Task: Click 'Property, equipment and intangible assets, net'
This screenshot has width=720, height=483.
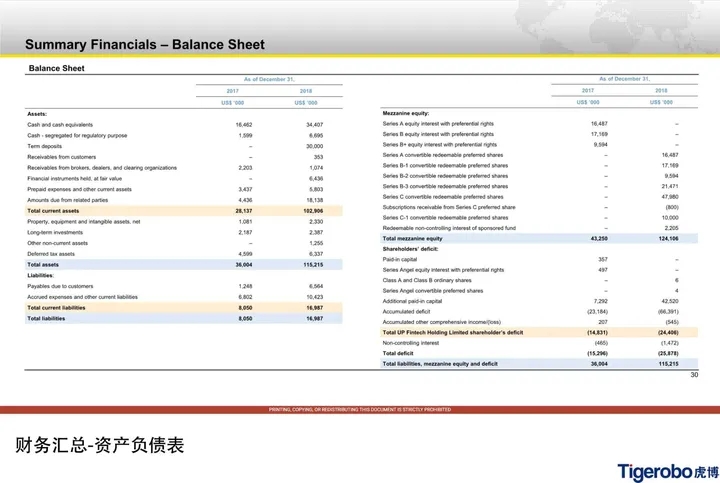Action: click(x=84, y=222)
